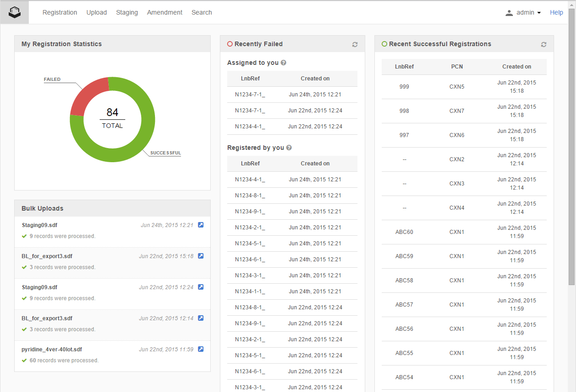Select successful registration row with PCN CXN5
The width and height of the screenshot is (576, 392).
pyautogui.click(x=457, y=87)
